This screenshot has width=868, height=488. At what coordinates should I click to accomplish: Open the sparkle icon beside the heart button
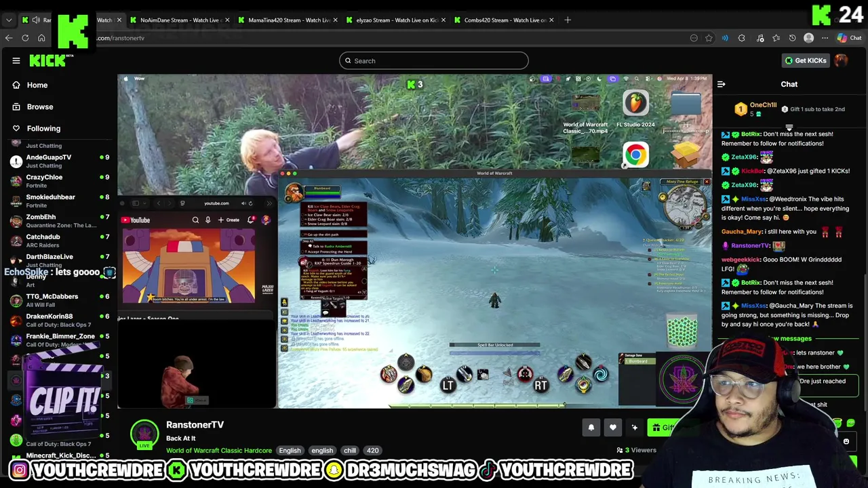[635, 428]
